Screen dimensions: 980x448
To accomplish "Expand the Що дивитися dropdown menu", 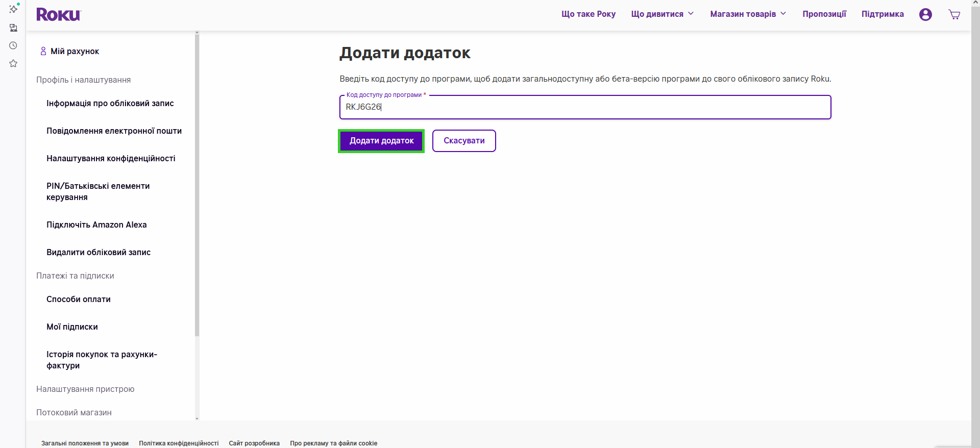I will click(662, 14).
